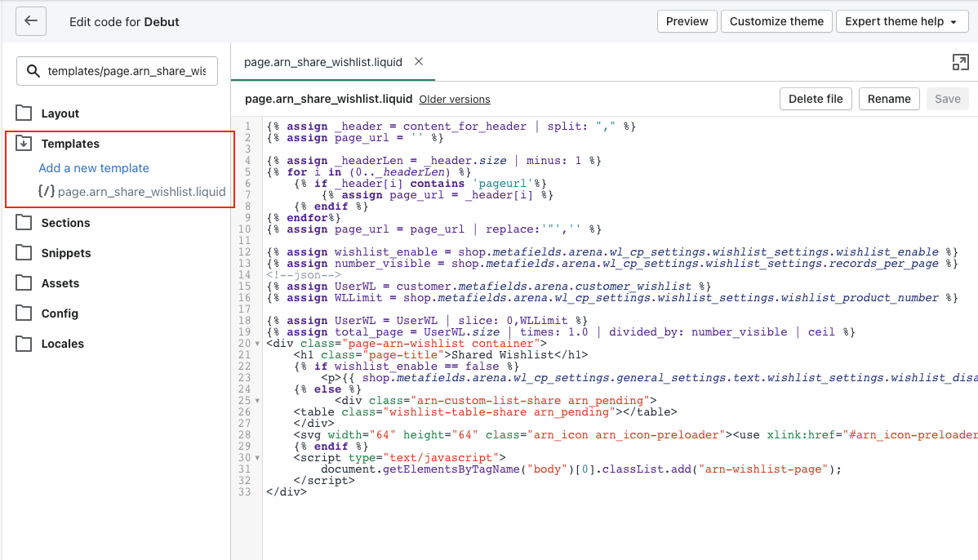Open page.arn_share_wishlist.liquid in the sidebar
978x560 pixels.
click(x=141, y=192)
